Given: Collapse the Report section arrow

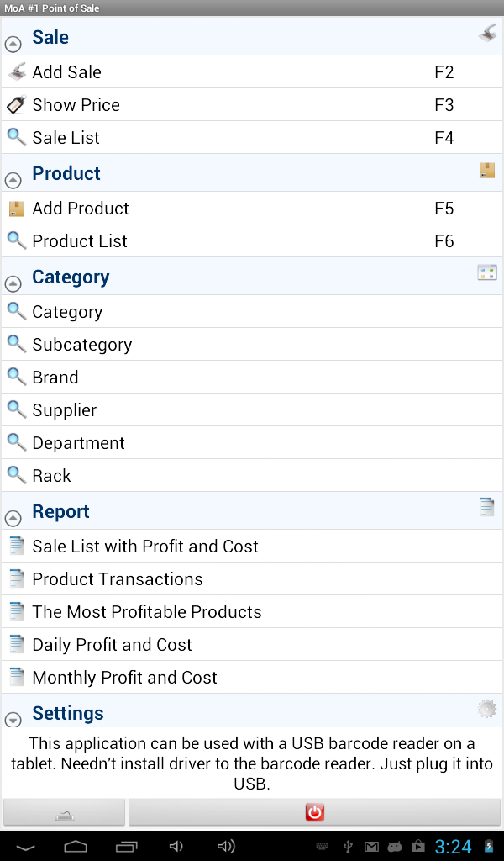Looking at the screenshot, I should pos(13,518).
